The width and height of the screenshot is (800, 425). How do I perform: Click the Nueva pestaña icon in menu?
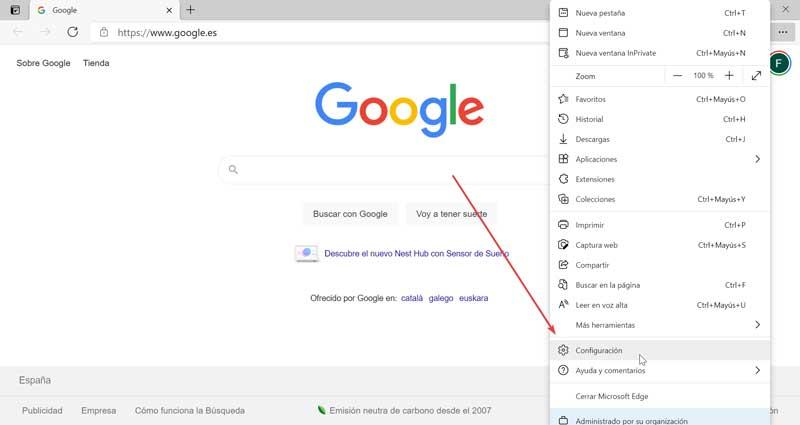(x=563, y=13)
